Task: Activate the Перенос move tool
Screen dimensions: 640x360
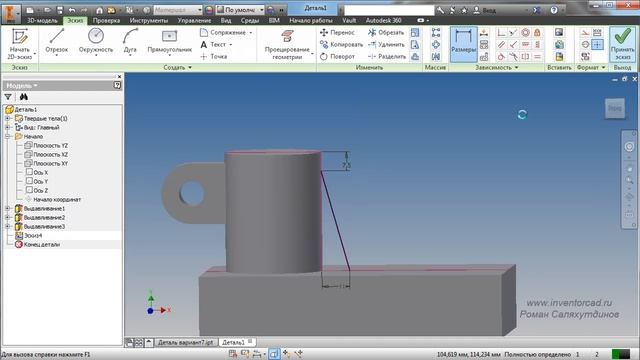Action: [x=338, y=32]
